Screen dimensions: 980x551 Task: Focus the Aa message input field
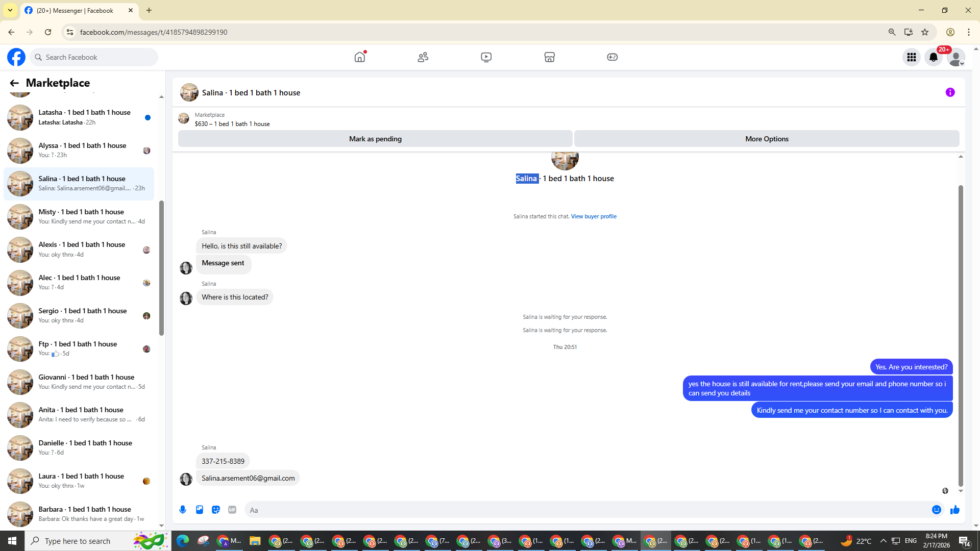coord(587,510)
